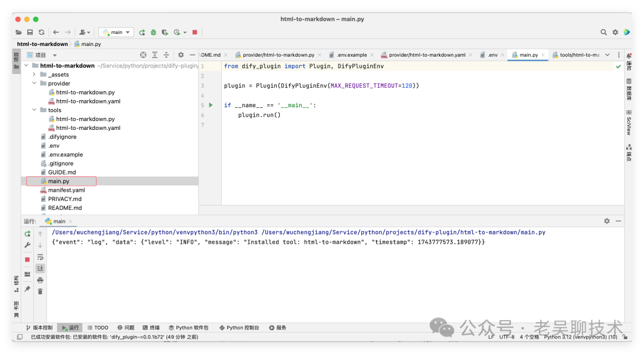Expand the _assets folder
This screenshot has height=354, width=644.
pyautogui.click(x=34, y=74)
